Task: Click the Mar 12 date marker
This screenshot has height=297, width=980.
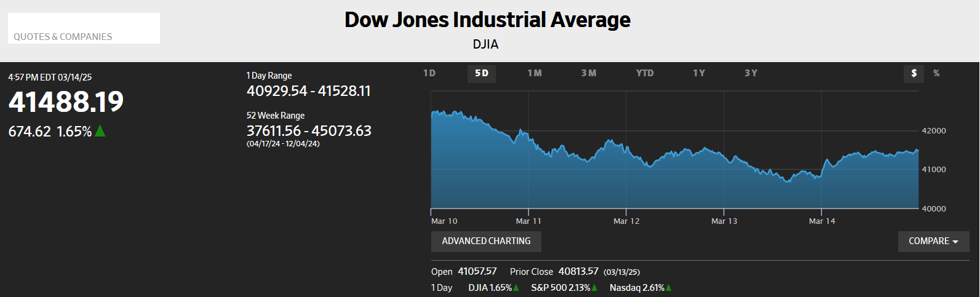Action: (626, 221)
